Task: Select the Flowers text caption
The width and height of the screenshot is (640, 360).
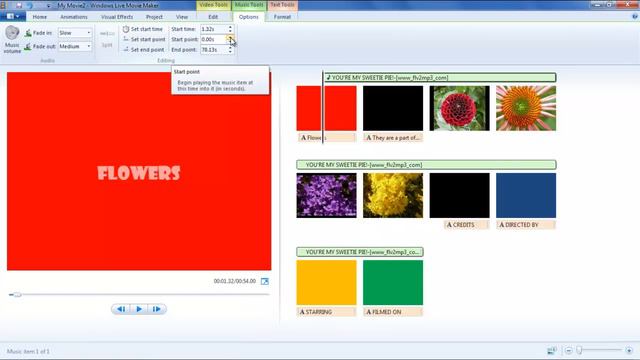Action: tap(327, 138)
